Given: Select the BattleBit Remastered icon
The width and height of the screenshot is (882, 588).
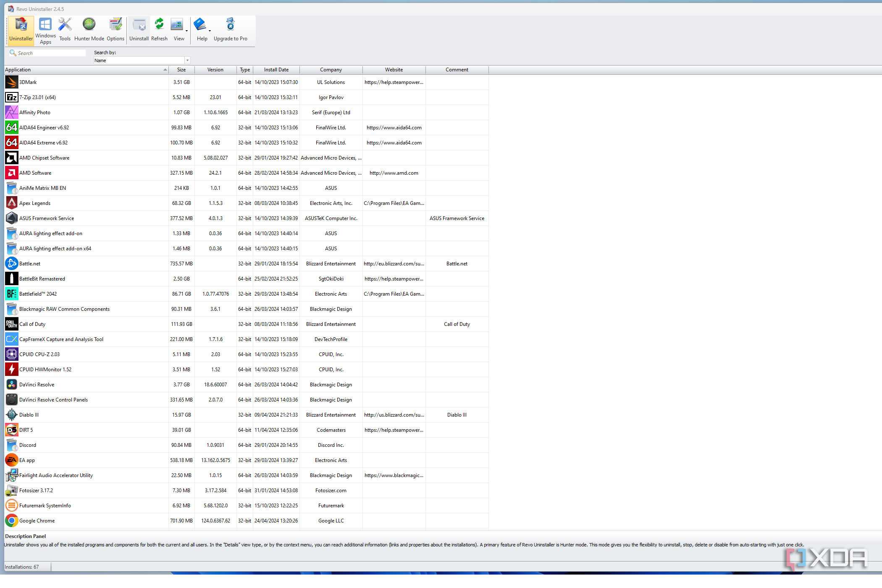Looking at the screenshot, I should 12,279.
